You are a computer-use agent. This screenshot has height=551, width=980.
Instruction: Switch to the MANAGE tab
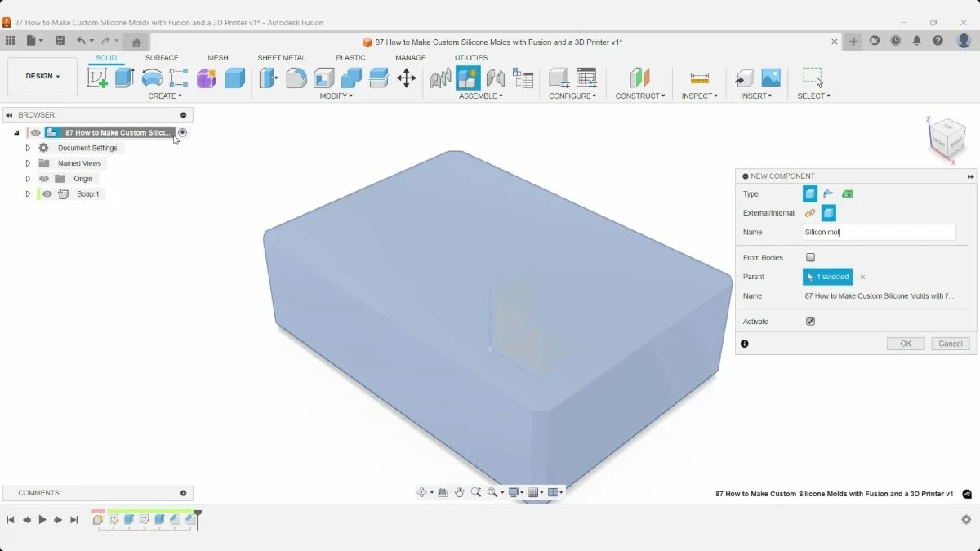pos(411,58)
